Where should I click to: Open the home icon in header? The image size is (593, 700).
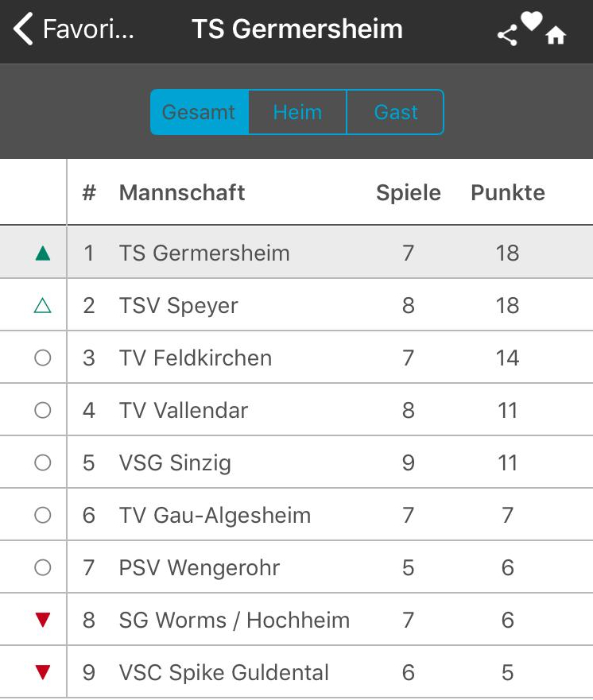(x=556, y=35)
